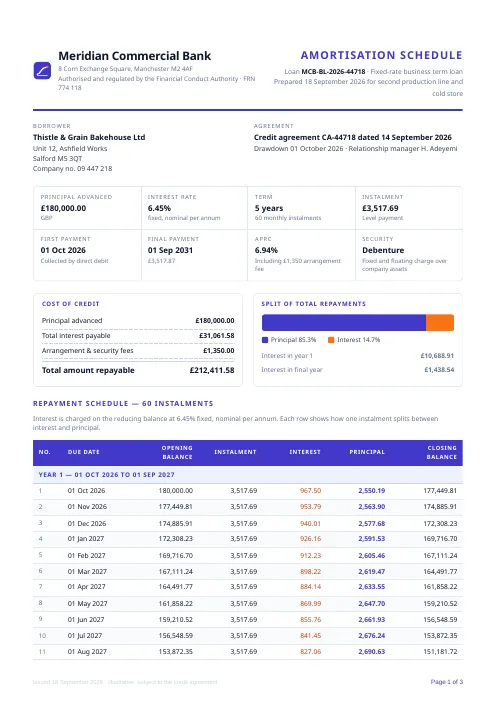
Task: Select the 'AMORTISATION SCHEDULE' title
Action: click(x=381, y=55)
